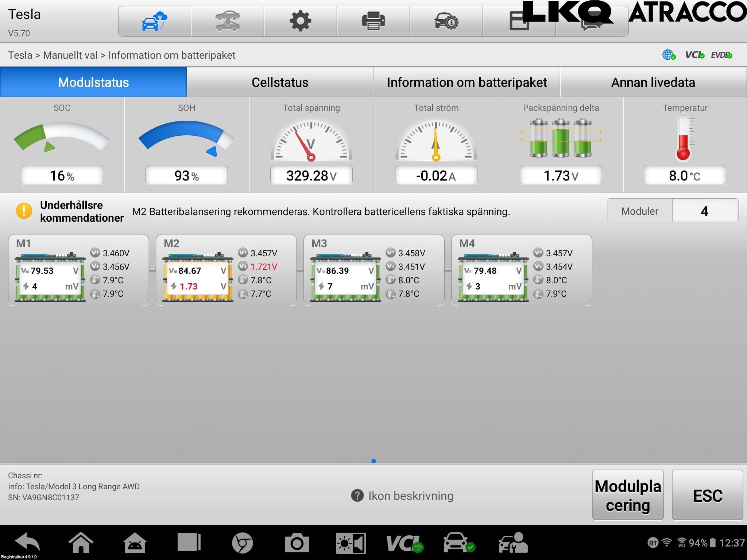The image size is (747, 560).
Task: Open the vehicle data download icon
Action: (x=227, y=21)
